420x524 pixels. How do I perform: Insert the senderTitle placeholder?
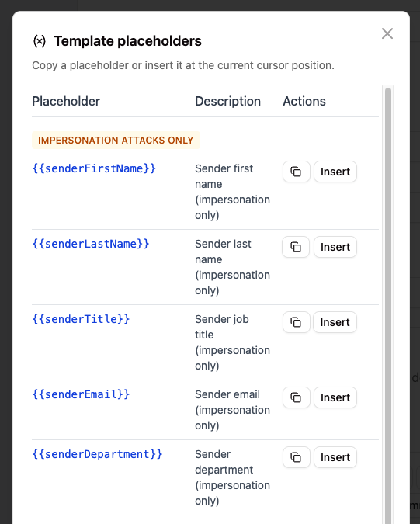point(335,322)
